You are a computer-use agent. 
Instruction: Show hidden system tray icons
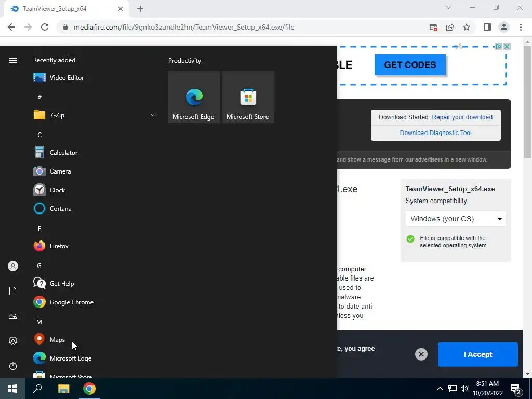pyautogui.click(x=440, y=389)
